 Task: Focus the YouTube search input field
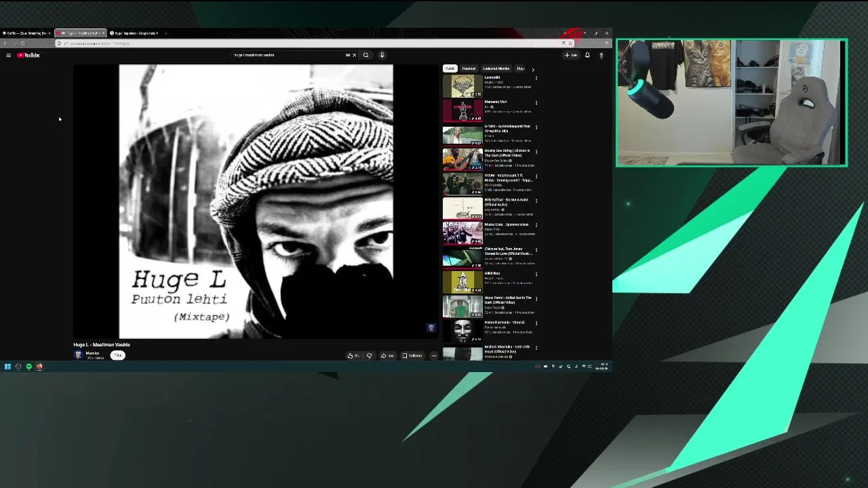(x=288, y=55)
